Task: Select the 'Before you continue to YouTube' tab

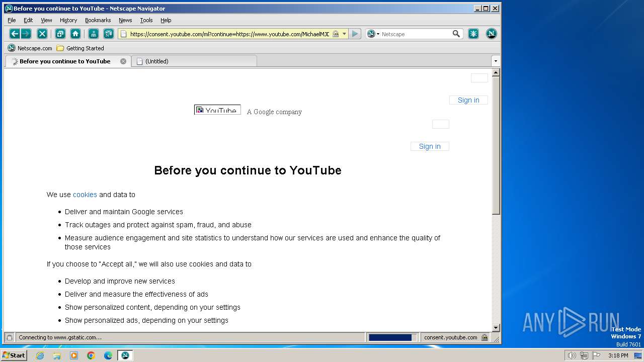Action: pos(68,61)
